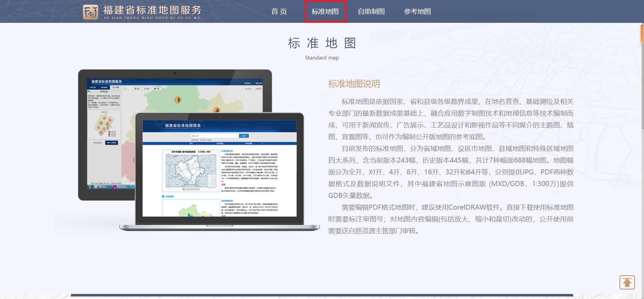This screenshot has width=644, height=299.
Task: Click the laptop and monitor preview image
Action: (199, 150)
